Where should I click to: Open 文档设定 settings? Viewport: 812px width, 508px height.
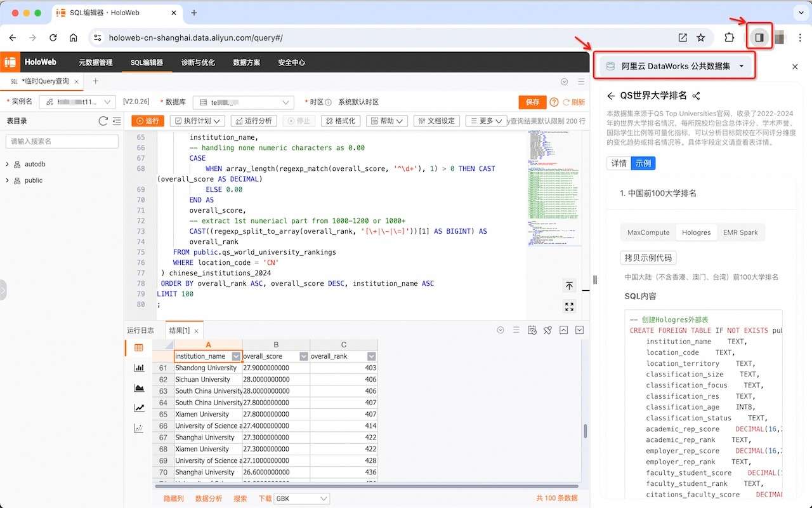pyautogui.click(x=436, y=121)
